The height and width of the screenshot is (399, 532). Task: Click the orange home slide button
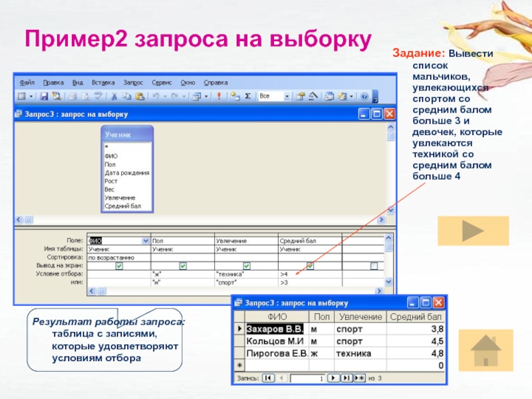coord(486,350)
